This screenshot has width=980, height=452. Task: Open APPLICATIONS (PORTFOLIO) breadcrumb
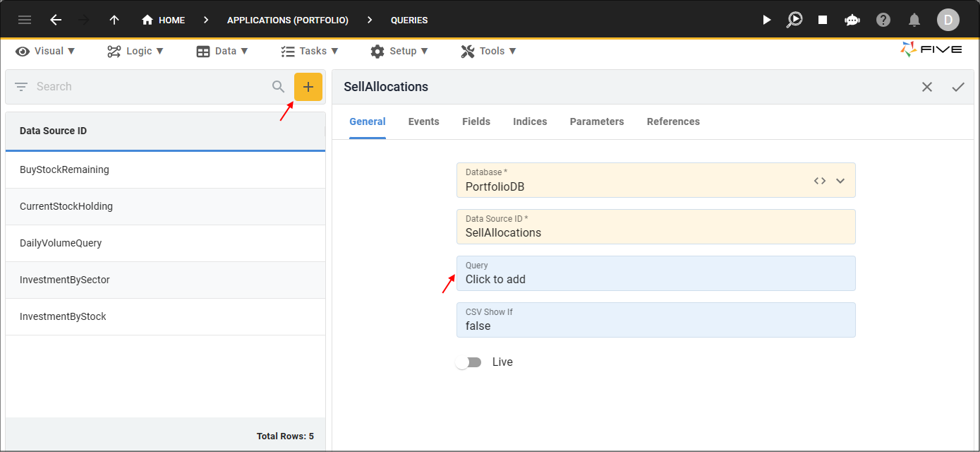pos(288,20)
